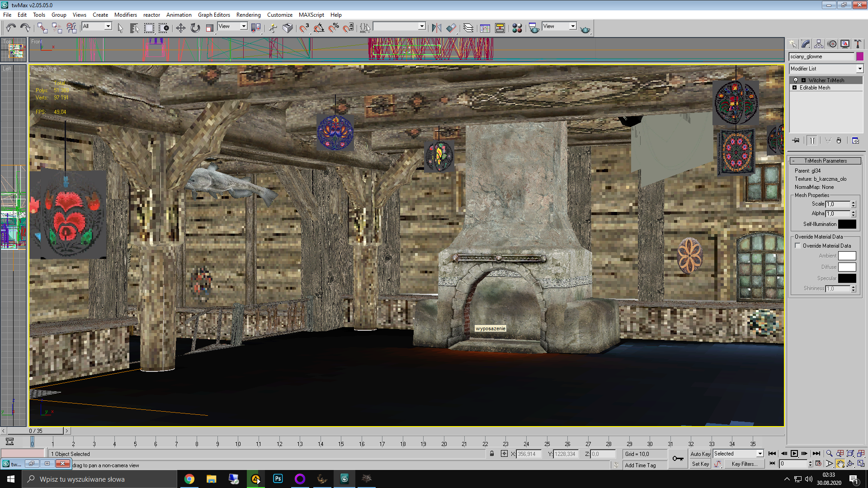The width and height of the screenshot is (868, 488).
Task: Activate Select and Move tool
Action: tap(180, 28)
